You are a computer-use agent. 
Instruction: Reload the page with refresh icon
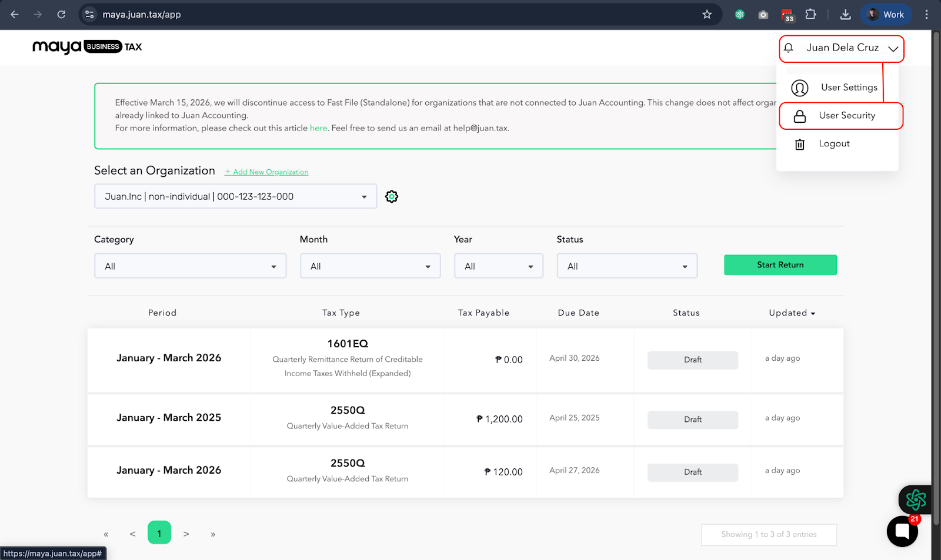[x=61, y=15]
